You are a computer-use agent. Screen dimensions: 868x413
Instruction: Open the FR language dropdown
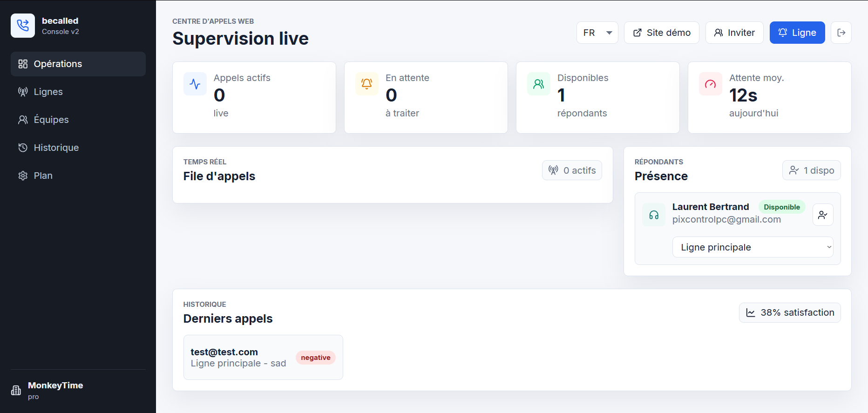coord(597,33)
